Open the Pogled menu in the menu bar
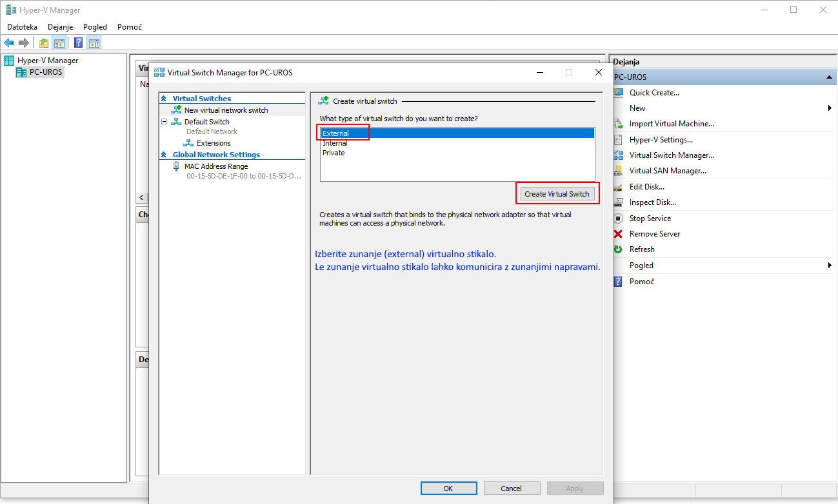 click(x=95, y=27)
